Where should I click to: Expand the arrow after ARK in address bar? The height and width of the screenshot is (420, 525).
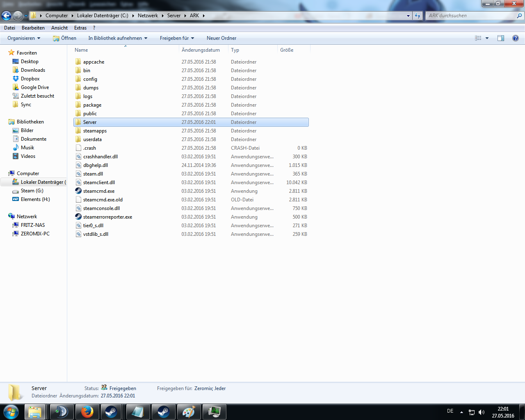pyautogui.click(x=203, y=16)
